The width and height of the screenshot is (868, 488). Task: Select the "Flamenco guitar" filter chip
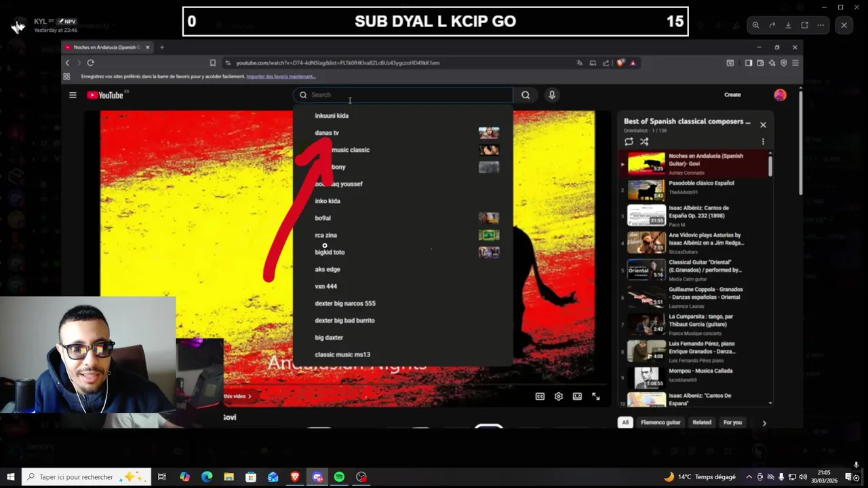pyautogui.click(x=660, y=422)
